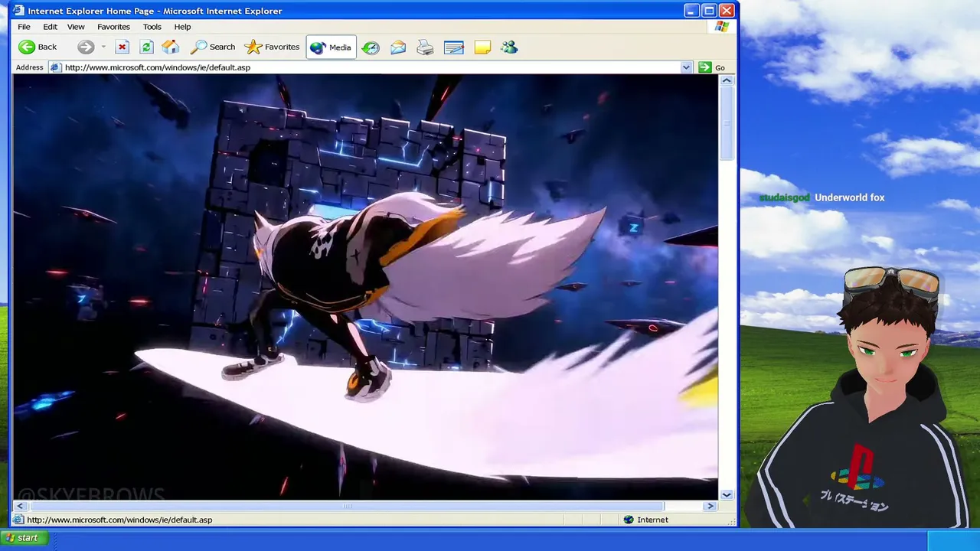980x551 pixels.
Task: Click the address bar URL field
Action: click(x=371, y=67)
